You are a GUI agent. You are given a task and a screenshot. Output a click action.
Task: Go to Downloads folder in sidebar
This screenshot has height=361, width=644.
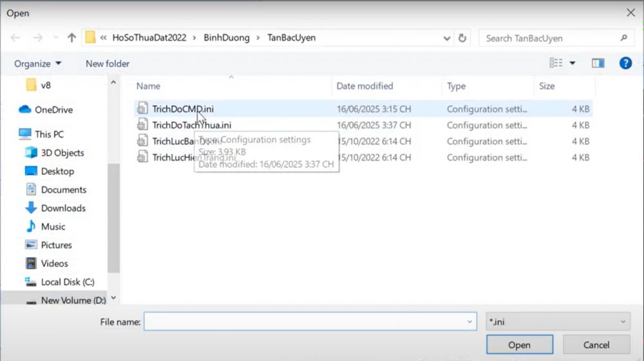(x=63, y=208)
